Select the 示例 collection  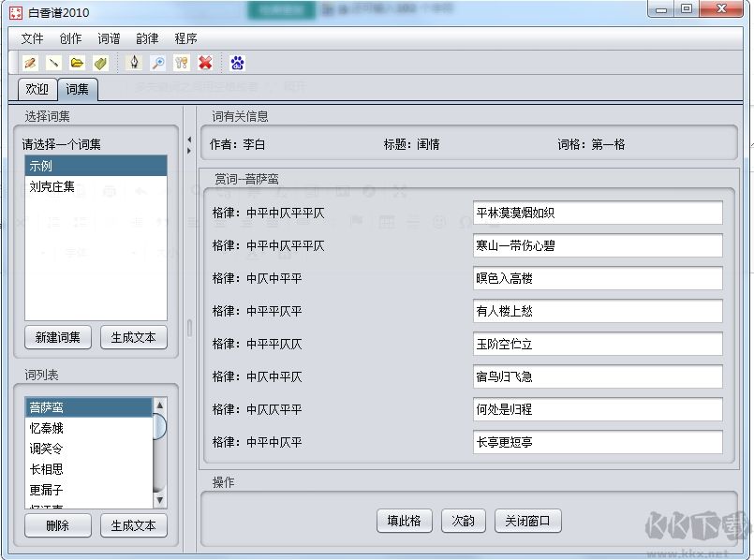pyautogui.click(x=96, y=166)
